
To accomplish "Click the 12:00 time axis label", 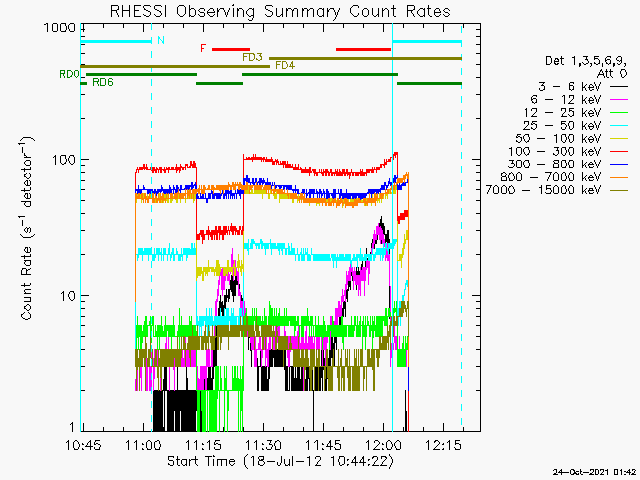I will click(x=384, y=445).
